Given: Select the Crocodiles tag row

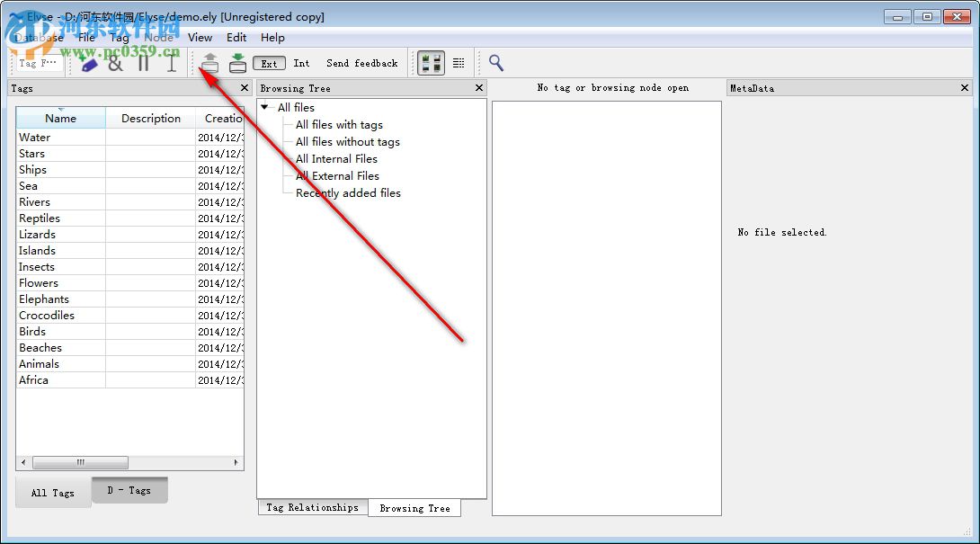Looking at the screenshot, I should tap(130, 316).
